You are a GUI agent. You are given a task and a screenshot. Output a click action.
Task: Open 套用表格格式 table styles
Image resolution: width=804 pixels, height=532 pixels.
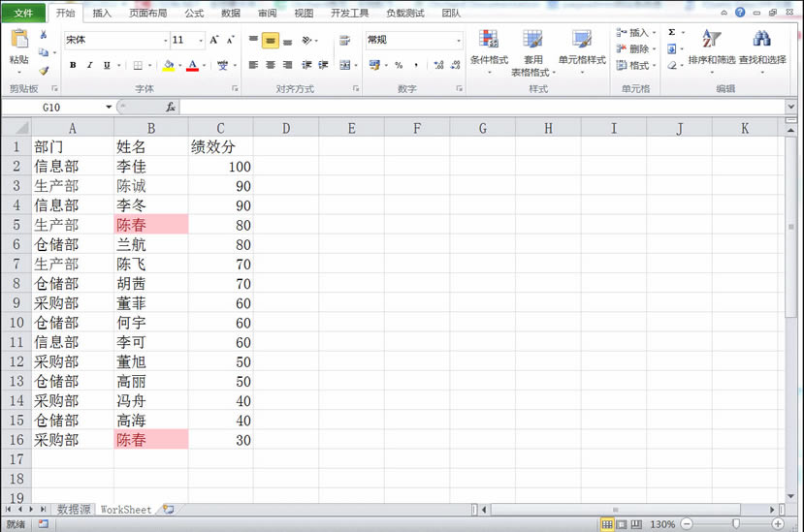pyautogui.click(x=532, y=52)
